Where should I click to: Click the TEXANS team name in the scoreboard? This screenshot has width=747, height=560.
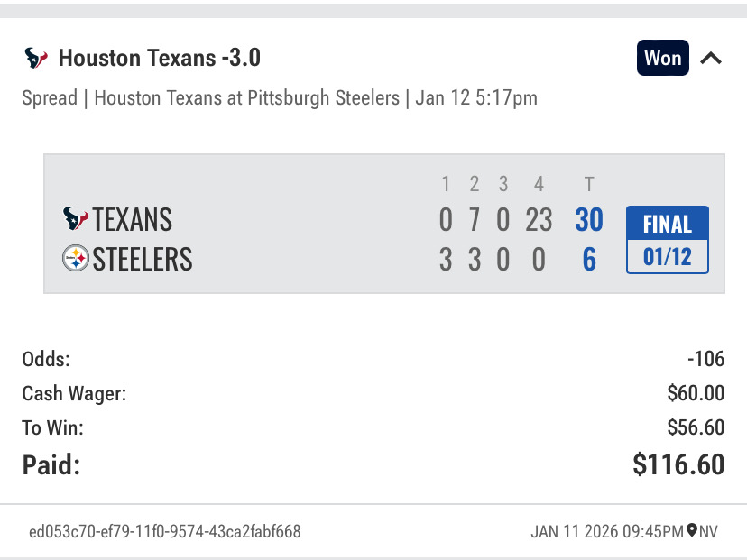tap(132, 220)
